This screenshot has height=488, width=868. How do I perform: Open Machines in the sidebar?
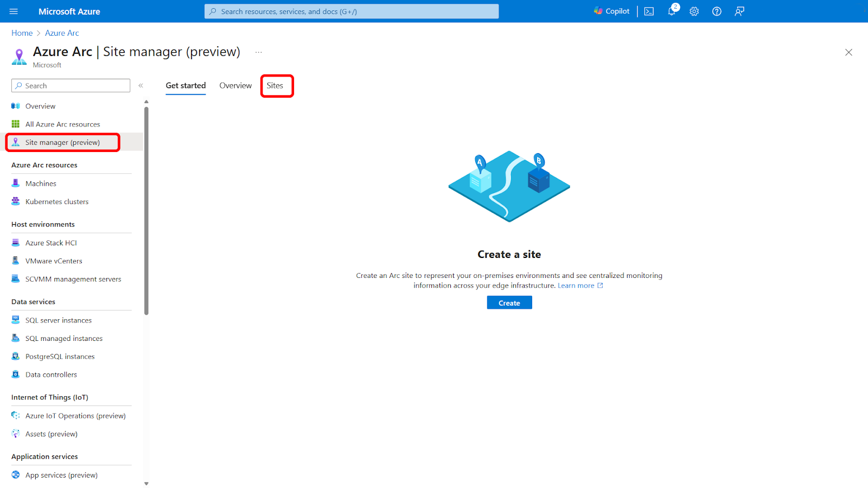click(x=41, y=183)
